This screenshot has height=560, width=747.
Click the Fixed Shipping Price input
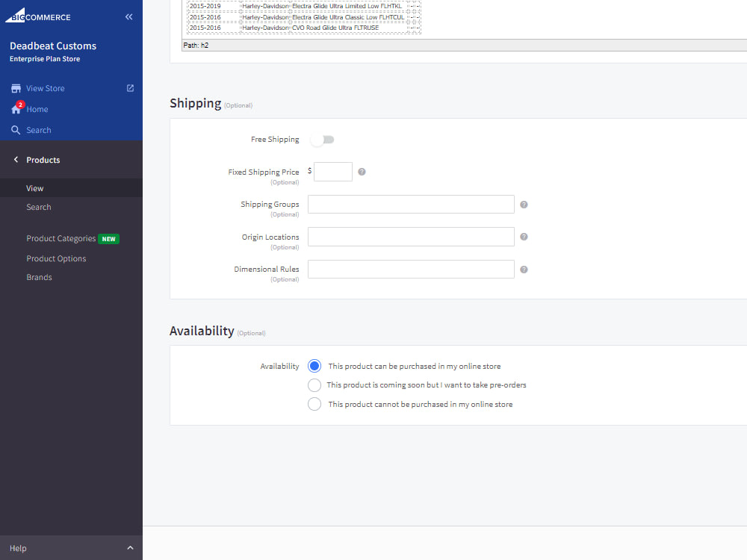point(333,172)
